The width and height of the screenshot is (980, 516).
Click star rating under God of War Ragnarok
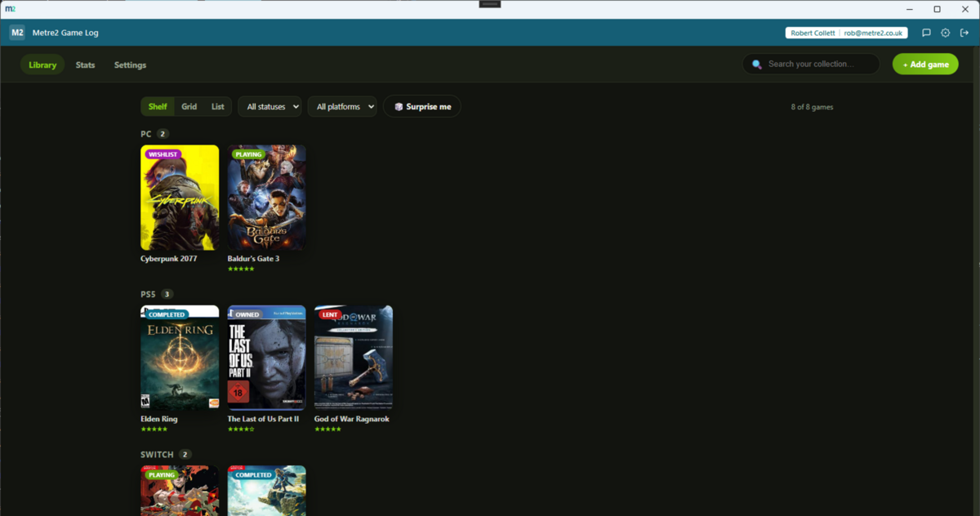327,429
